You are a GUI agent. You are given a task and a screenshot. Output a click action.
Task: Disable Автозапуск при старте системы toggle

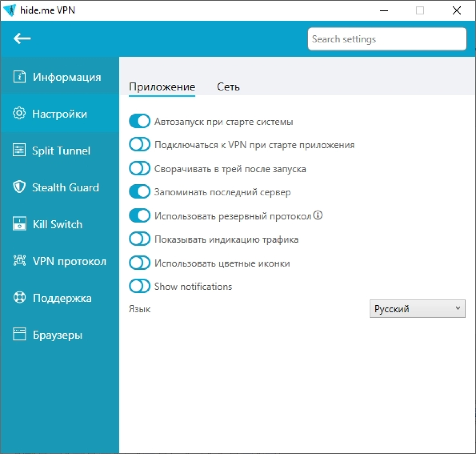139,121
